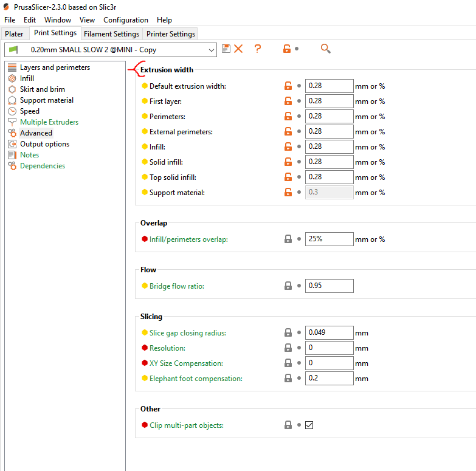
Task: Click Bridge flow ratio input field
Action: pos(329,286)
